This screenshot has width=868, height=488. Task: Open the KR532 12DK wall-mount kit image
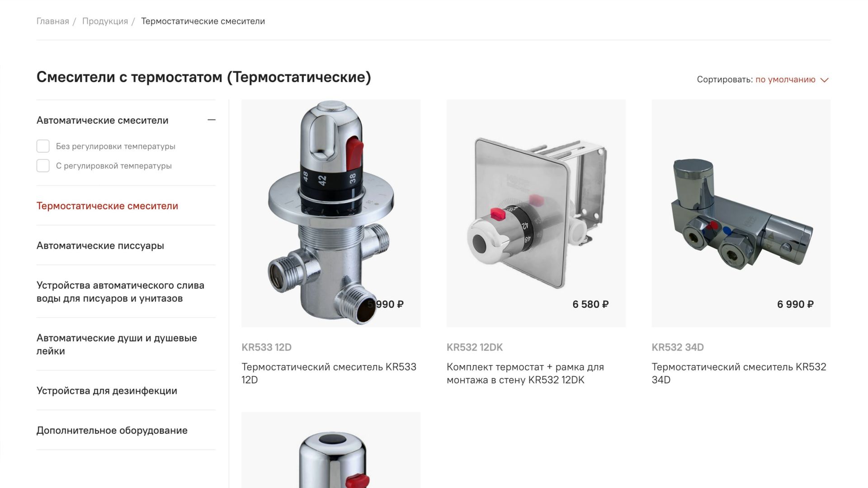[536, 213]
